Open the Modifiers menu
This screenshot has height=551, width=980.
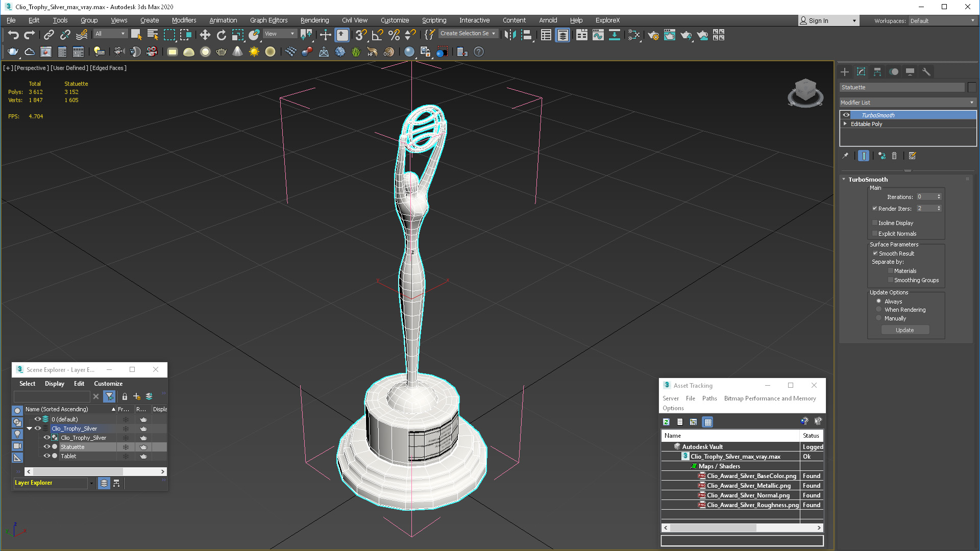(184, 20)
